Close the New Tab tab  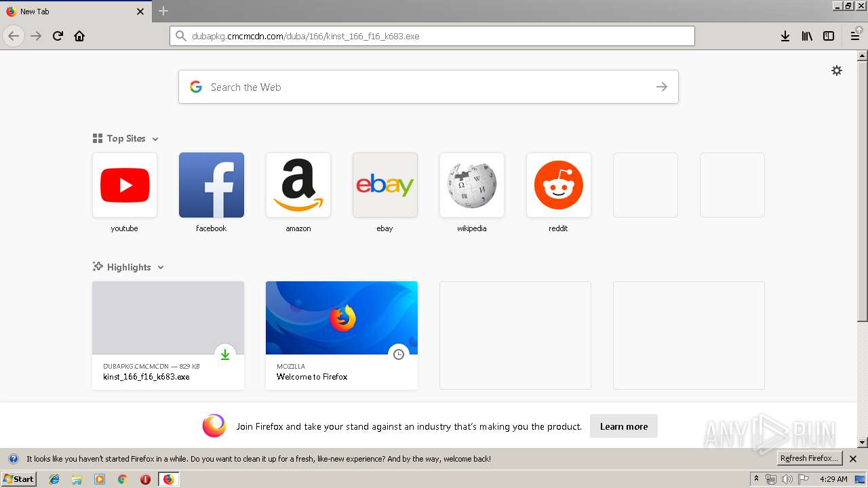pos(140,12)
